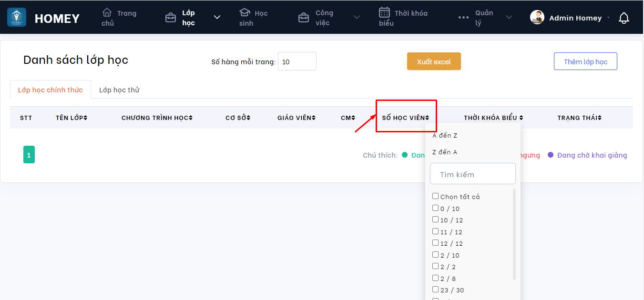The height and width of the screenshot is (300, 644).
Task: Click the Thời khóa biểu calendar icon
Action: tap(384, 12)
